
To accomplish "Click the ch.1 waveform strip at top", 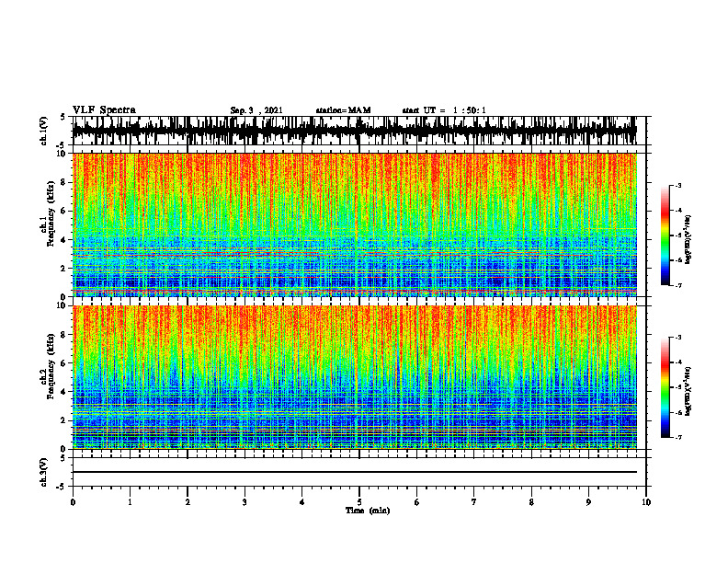I will pyautogui.click(x=355, y=131).
